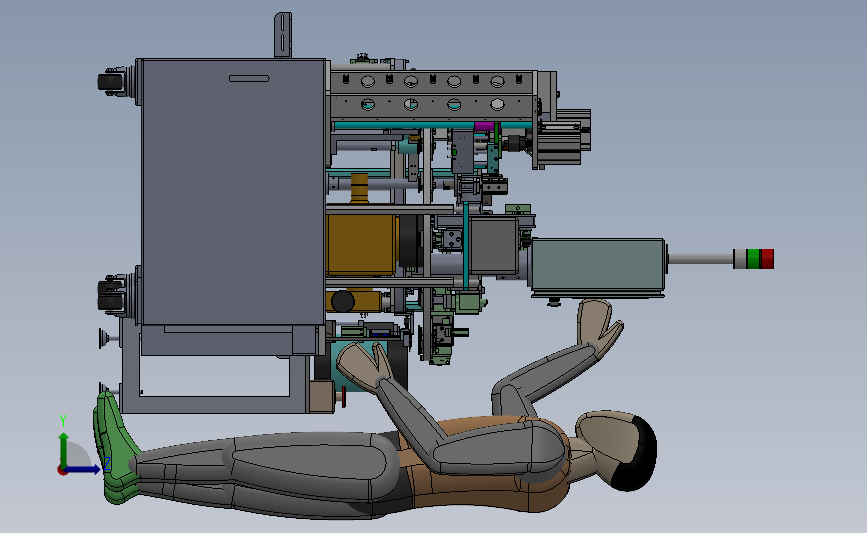Select the small brown cylinder above motor

pos(359,188)
